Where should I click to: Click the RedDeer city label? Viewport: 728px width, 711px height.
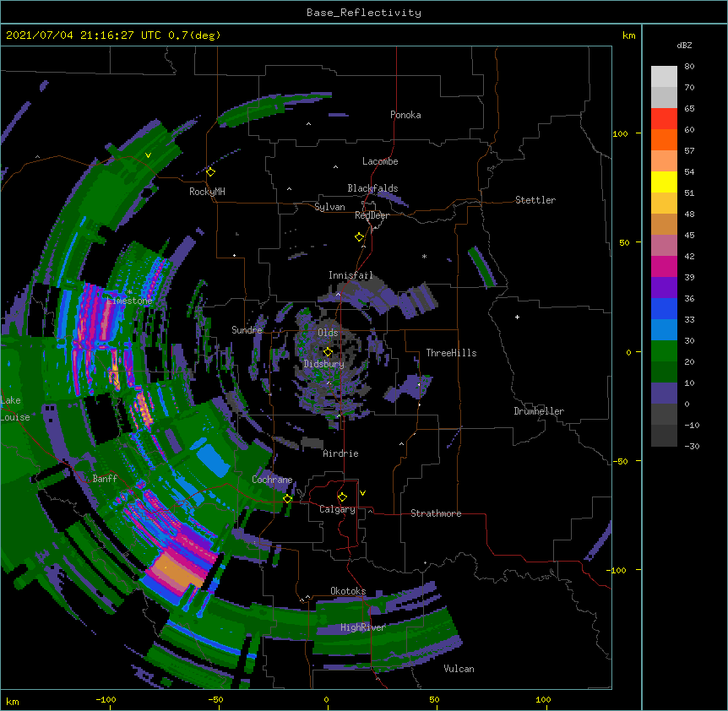pyautogui.click(x=372, y=215)
